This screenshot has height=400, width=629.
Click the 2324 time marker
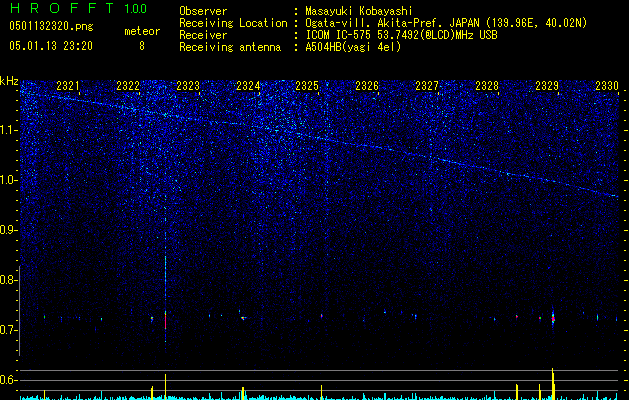(x=248, y=86)
